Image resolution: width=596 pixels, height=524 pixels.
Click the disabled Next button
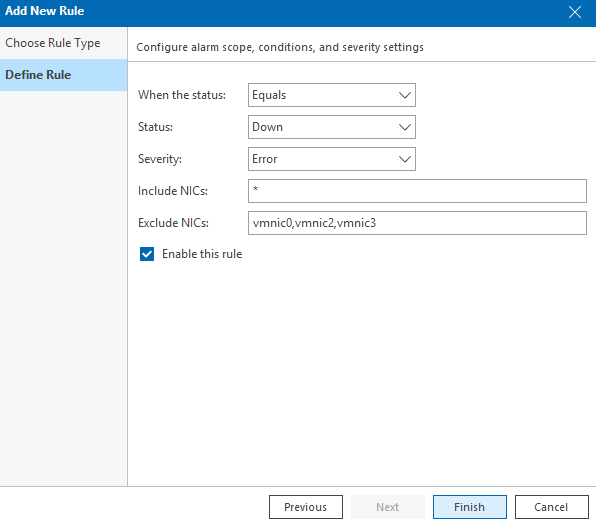coord(388,507)
